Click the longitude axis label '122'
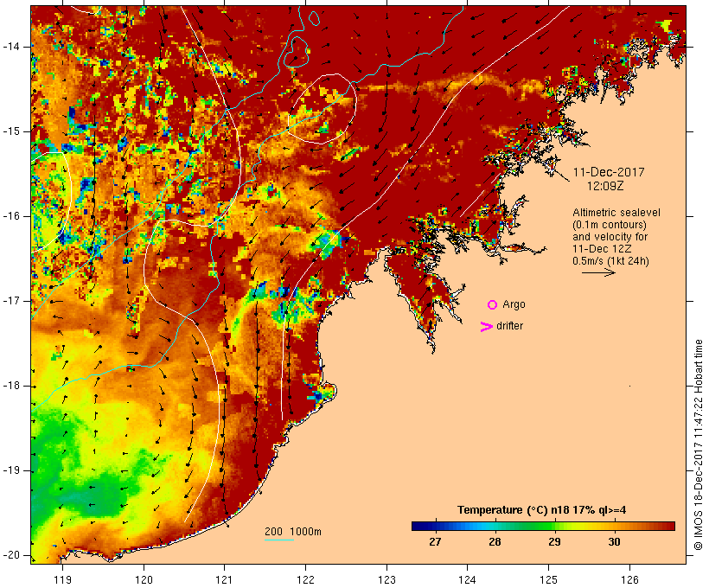 point(306,579)
